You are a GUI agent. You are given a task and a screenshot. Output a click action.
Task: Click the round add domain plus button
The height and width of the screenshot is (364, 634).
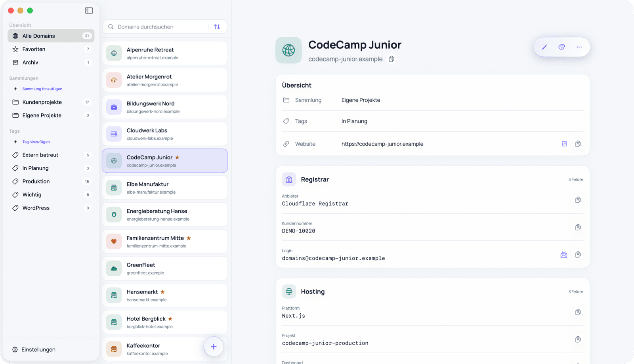214,347
